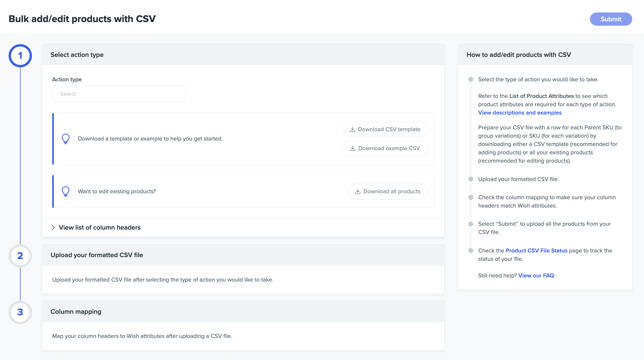Click the lightbulb icon next to template tip
The height and width of the screenshot is (360, 644).
tap(65, 139)
